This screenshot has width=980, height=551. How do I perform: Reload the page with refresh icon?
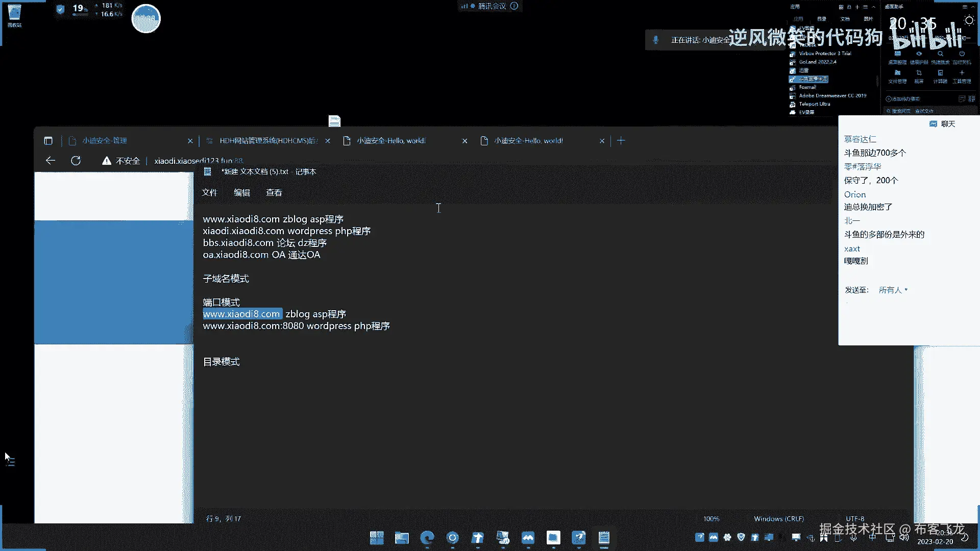point(76,161)
